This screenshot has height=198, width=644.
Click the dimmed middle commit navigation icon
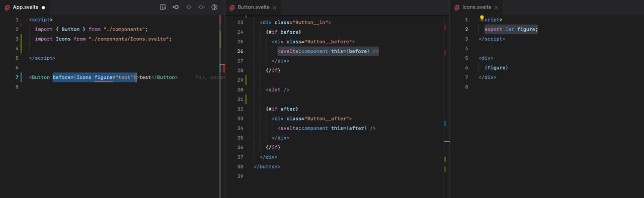point(189,7)
